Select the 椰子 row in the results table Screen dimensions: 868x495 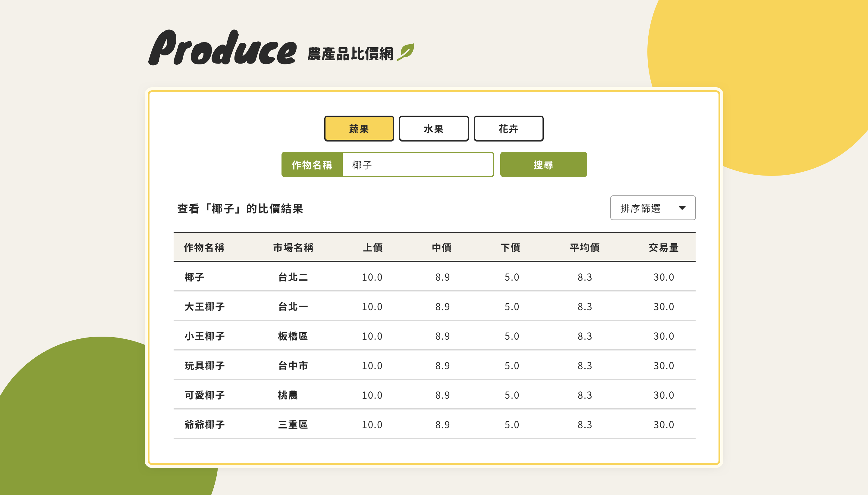[x=195, y=277]
